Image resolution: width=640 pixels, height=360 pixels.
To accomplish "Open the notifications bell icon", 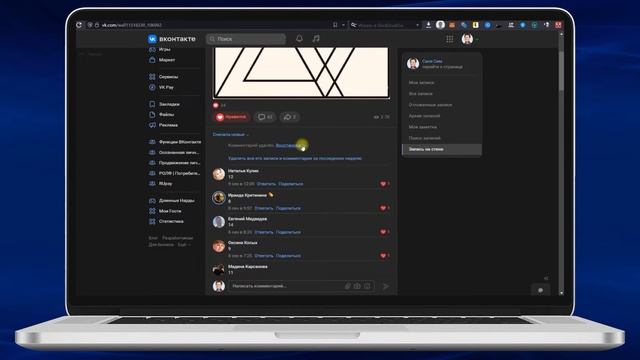I will click(299, 38).
